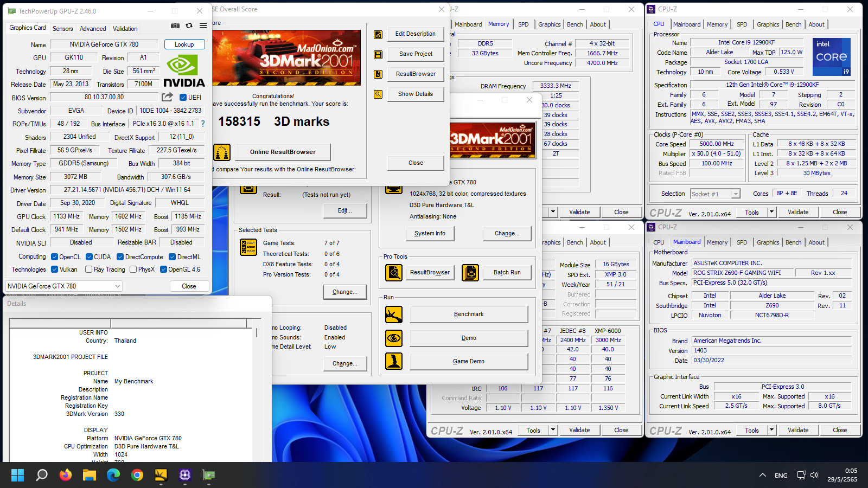Viewport: 868px width, 488px height.
Task: Expand Tools dropdown arrow in Mainboard window
Action: click(771, 430)
